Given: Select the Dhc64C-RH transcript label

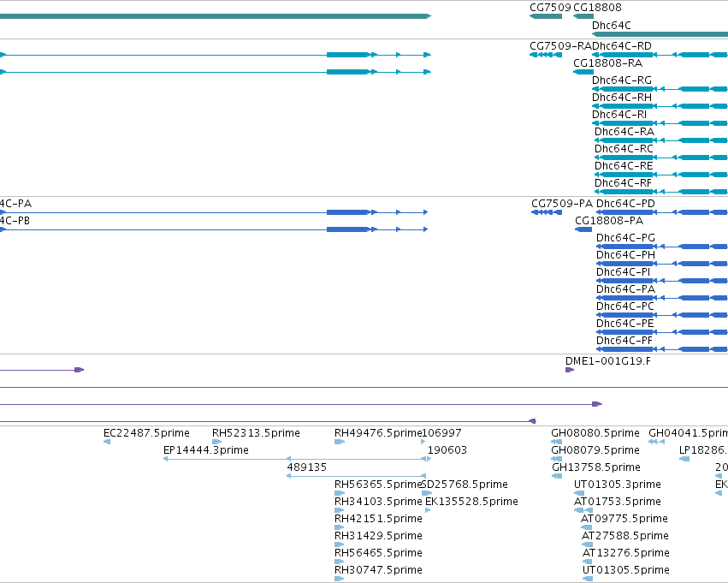Looking at the screenshot, I should point(622,98).
